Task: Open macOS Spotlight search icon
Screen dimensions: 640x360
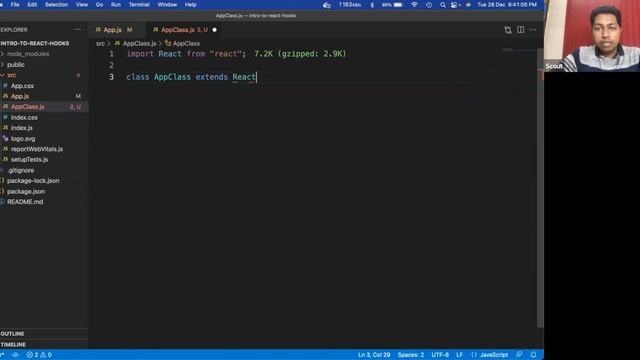Action: pyautogui.click(x=442, y=5)
